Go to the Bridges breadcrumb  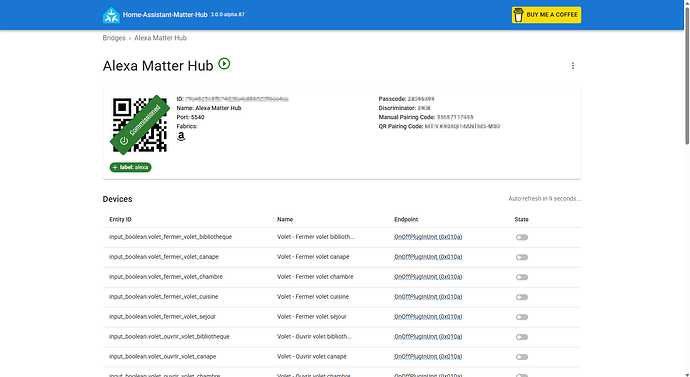pyautogui.click(x=114, y=38)
